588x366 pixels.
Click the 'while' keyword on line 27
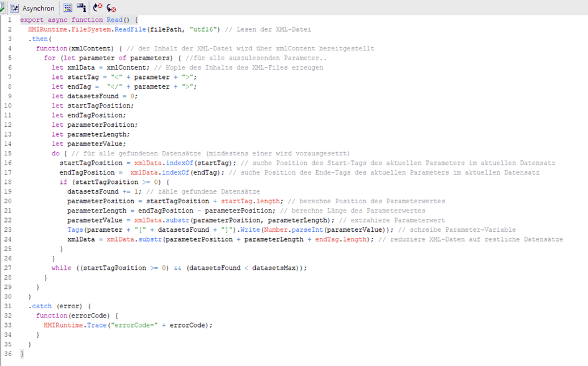pos(62,268)
